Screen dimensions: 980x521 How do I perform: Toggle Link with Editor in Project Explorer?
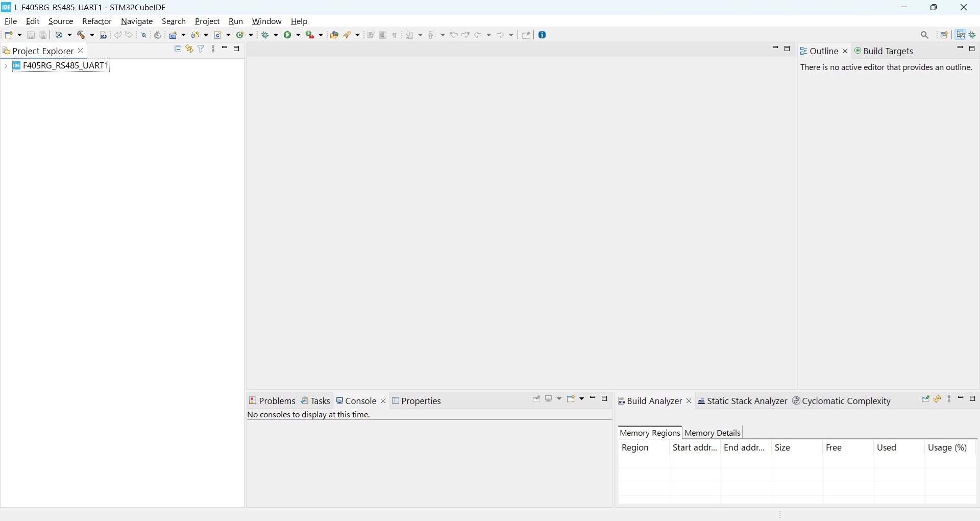(190, 49)
